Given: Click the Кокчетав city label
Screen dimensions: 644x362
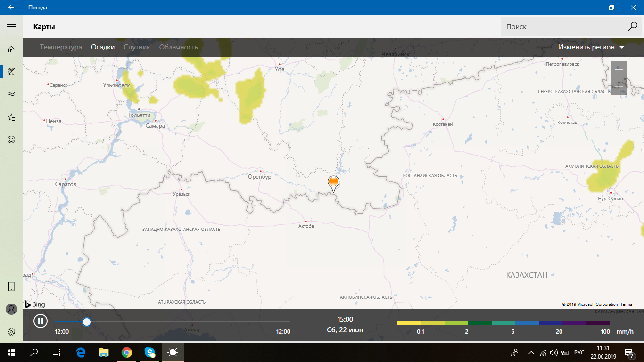Looking at the screenshot, I should (x=567, y=123).
